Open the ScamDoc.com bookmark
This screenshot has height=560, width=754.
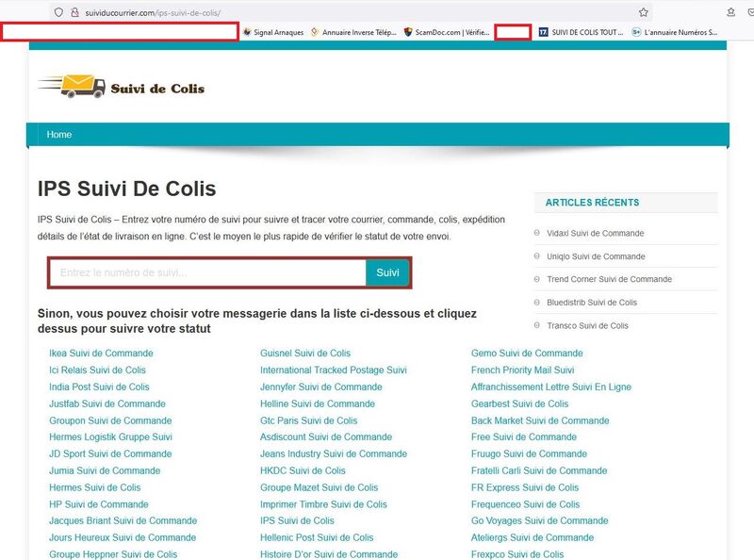(x=447, y=32)
